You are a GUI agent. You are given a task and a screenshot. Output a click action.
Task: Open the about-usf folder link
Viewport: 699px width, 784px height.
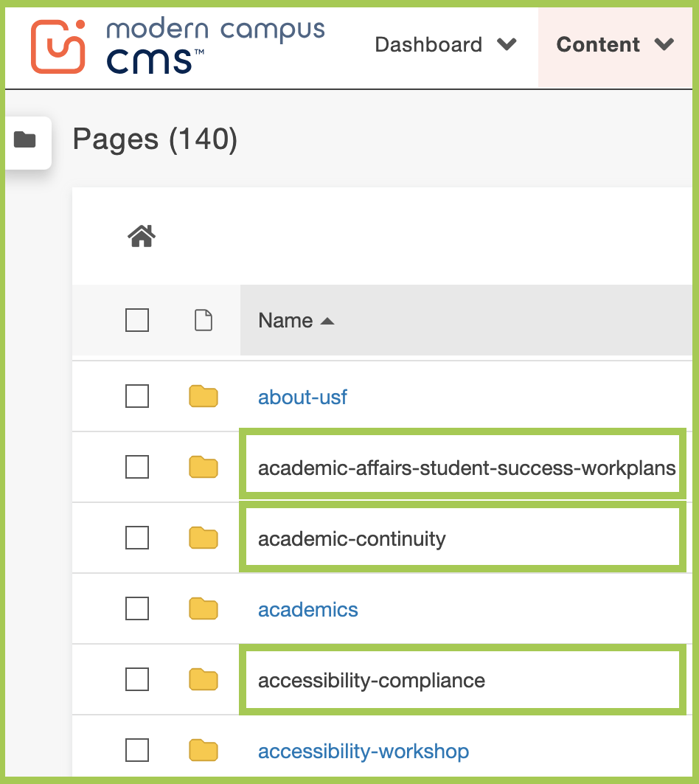click(x=302, y=397)
